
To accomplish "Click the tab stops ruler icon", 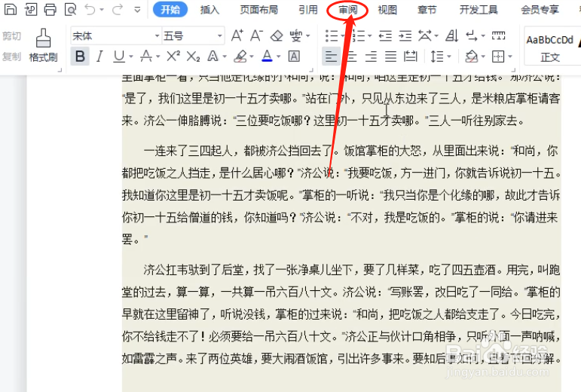I will click(x=498, y=36).
